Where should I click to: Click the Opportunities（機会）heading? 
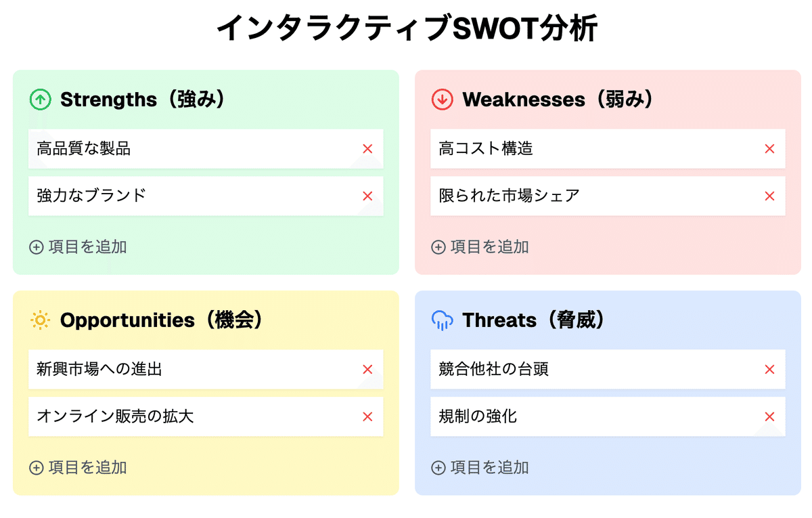[x=161, y=320]
